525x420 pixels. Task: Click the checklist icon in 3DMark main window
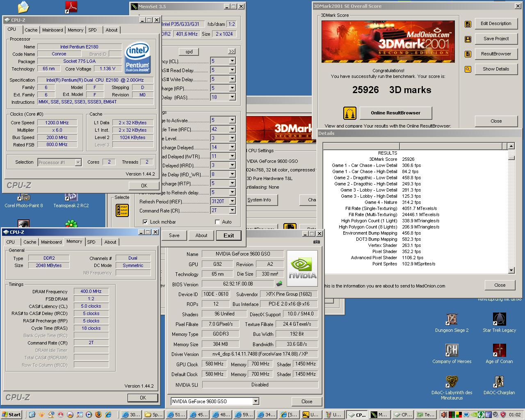[x=122, y=211]
